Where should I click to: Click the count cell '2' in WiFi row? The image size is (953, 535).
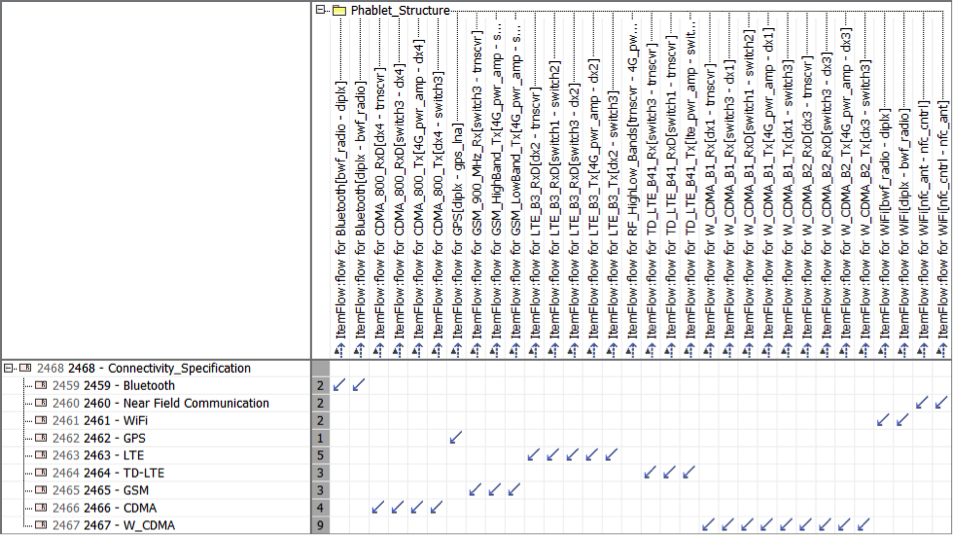320,420
